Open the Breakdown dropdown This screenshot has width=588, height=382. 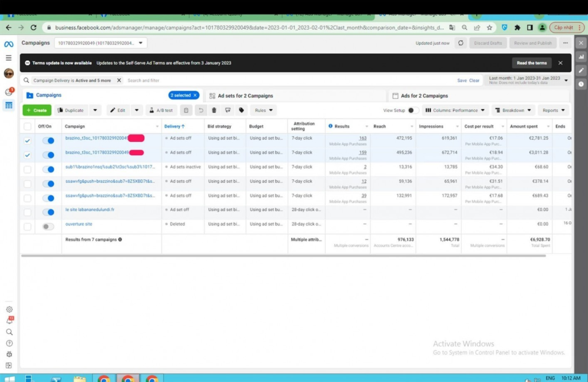coord(513,110)
